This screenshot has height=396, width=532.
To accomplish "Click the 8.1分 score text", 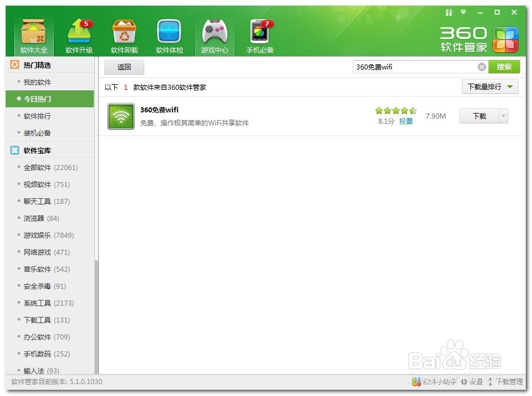I will pos(386,121).
